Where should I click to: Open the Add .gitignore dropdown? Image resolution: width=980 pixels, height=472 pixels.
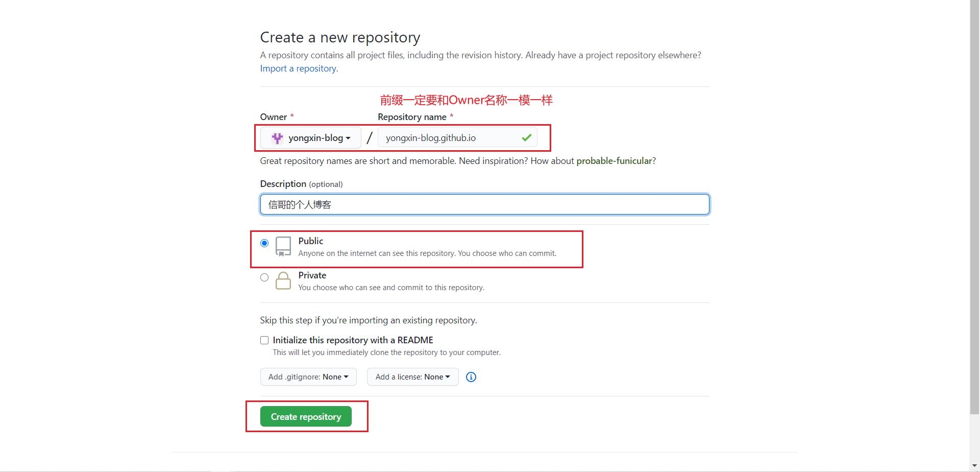pos(308,377)
